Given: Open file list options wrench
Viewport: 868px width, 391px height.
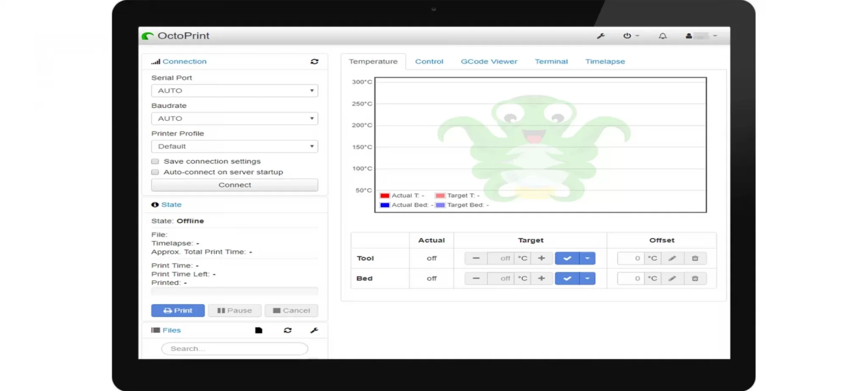Looking at the screenshot, I should point(314,330).
